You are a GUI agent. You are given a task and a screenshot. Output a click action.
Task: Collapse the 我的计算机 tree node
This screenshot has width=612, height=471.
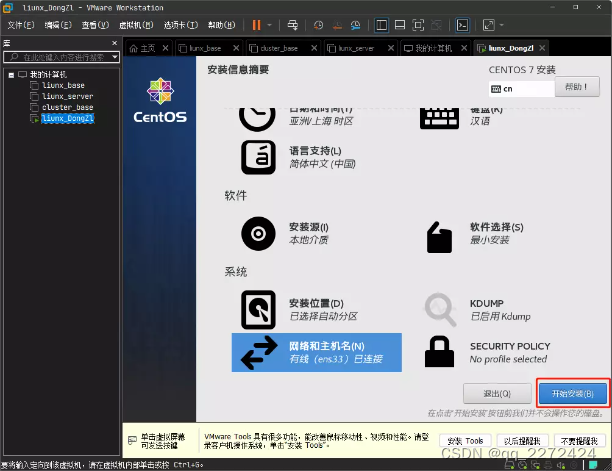[x=11, y=75]
